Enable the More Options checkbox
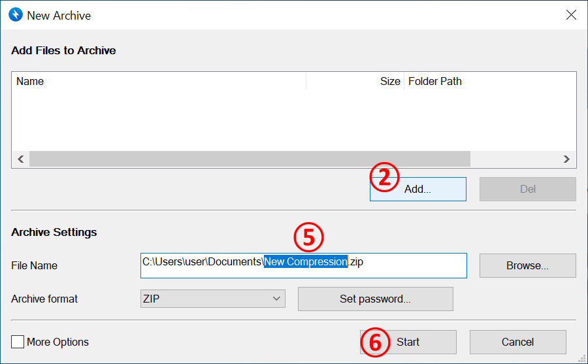Image resolution: width=588 pixels, height=364 pixels. (x=18, y=342)
